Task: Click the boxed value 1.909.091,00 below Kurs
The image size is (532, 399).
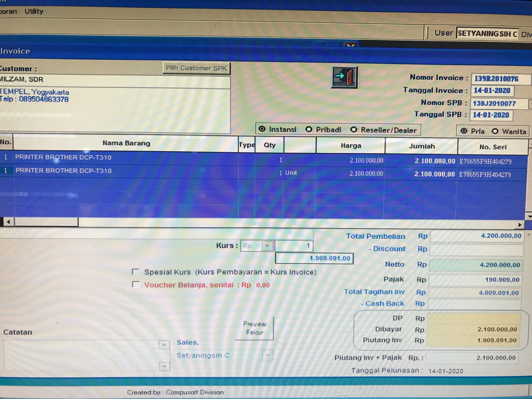Action: tap(314, 258)
